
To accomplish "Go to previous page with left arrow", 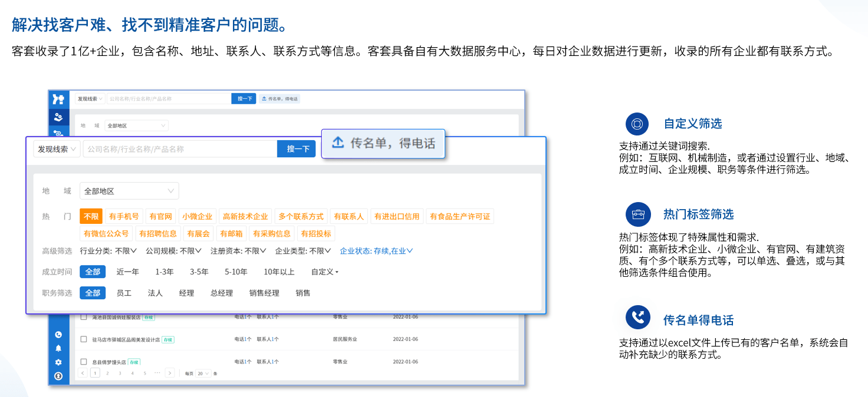I will [83, 373].
